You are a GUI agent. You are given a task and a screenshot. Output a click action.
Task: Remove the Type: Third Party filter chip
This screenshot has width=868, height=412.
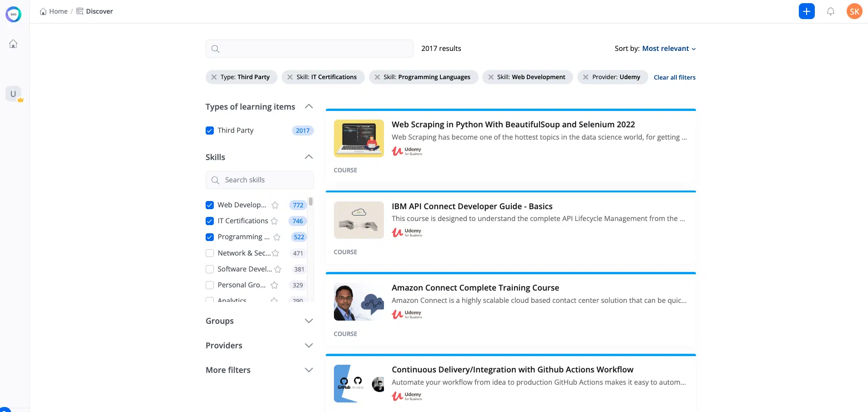(214, 77)
